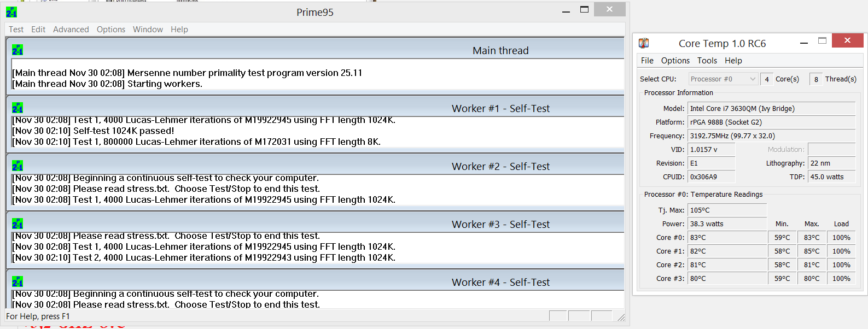Close the Prime95 window
The image size is (868, 329).
tap(609, 9)
